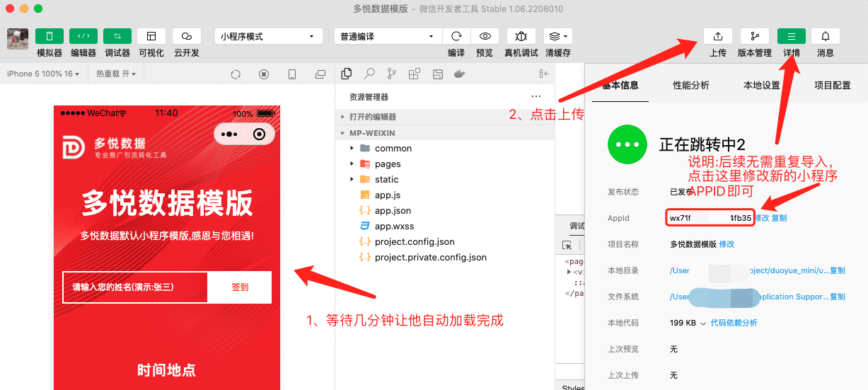
Task: Close the mini program via capsule circle
Action: 260,134
